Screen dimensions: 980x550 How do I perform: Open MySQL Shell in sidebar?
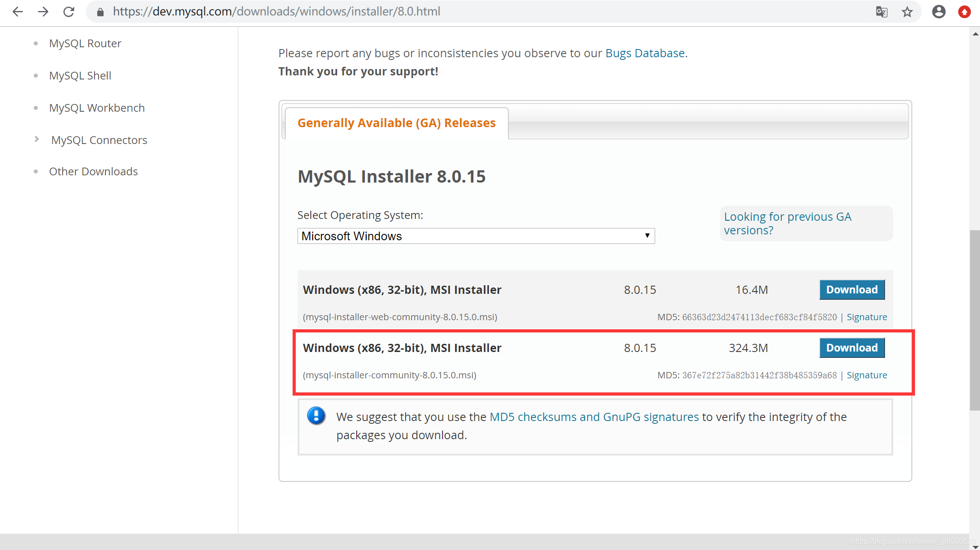(80, 76)
